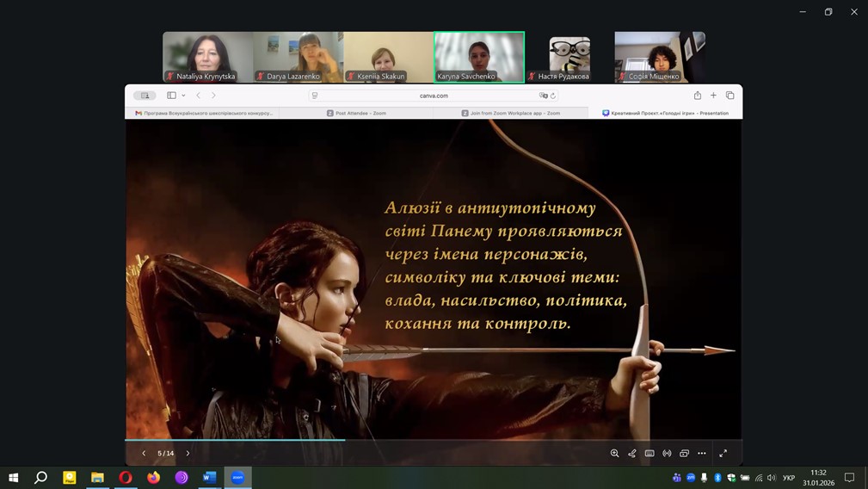Select Karyna Savchenko's video thumbnail

click(x=479, y=57)
